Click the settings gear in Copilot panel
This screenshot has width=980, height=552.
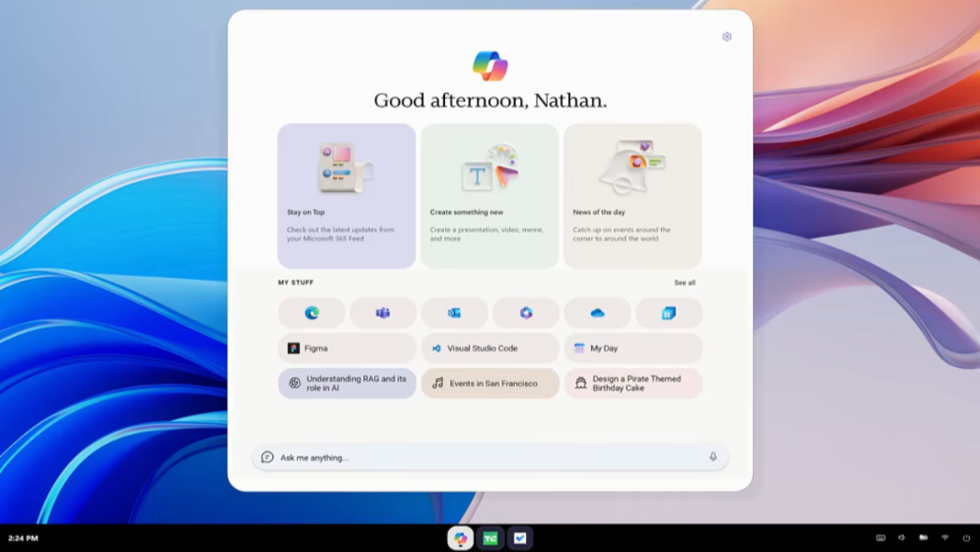[x=727, y=37]
